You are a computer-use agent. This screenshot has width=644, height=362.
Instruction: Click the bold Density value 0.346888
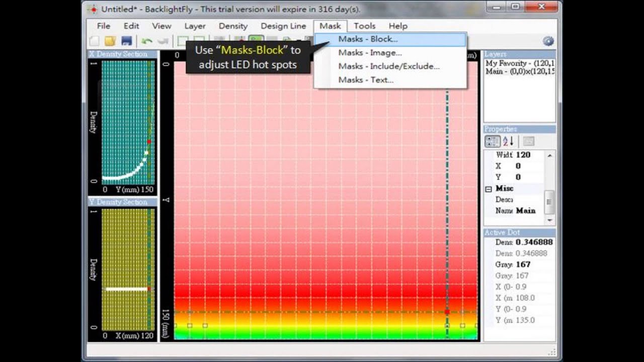tap(534, 242)
